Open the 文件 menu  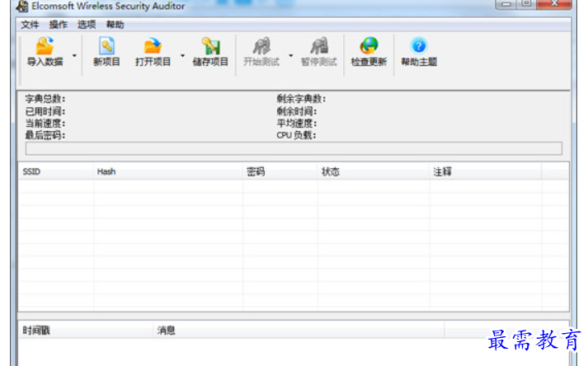pyautogui.click(x=30, y=25)
